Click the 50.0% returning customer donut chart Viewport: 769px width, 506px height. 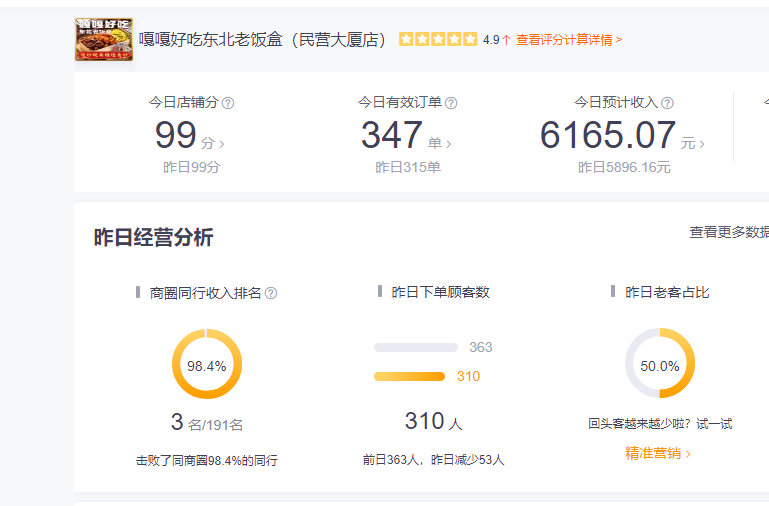click(x=660, y=365)
